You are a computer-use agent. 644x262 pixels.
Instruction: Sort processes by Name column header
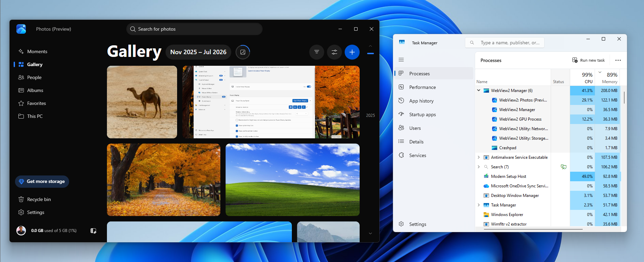pos(513,78)
